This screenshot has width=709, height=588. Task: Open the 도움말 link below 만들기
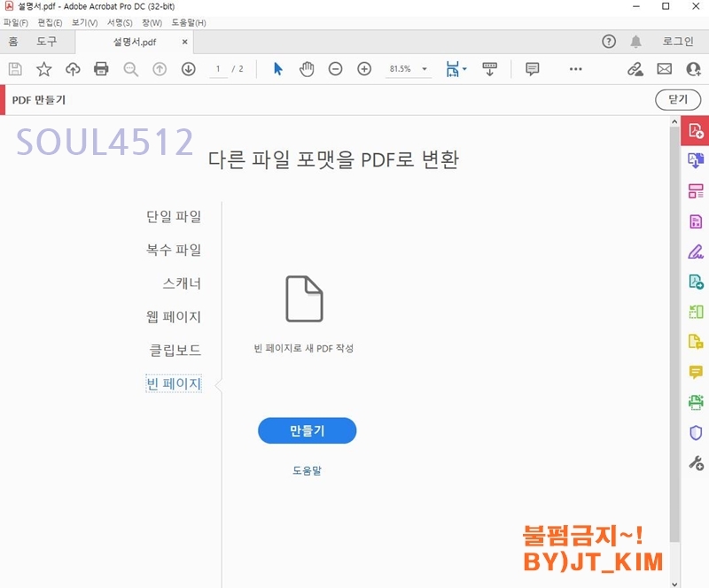307,470
